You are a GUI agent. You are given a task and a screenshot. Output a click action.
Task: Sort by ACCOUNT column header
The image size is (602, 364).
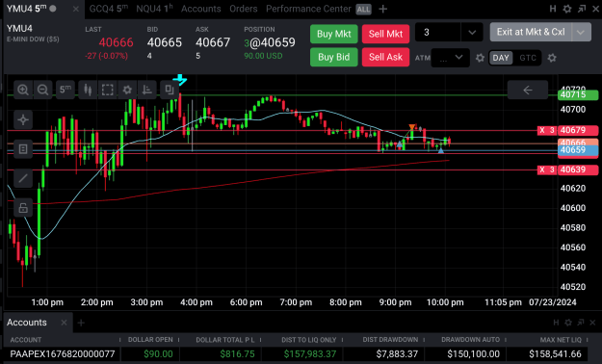pyautogui.click(x=26, y=340)
